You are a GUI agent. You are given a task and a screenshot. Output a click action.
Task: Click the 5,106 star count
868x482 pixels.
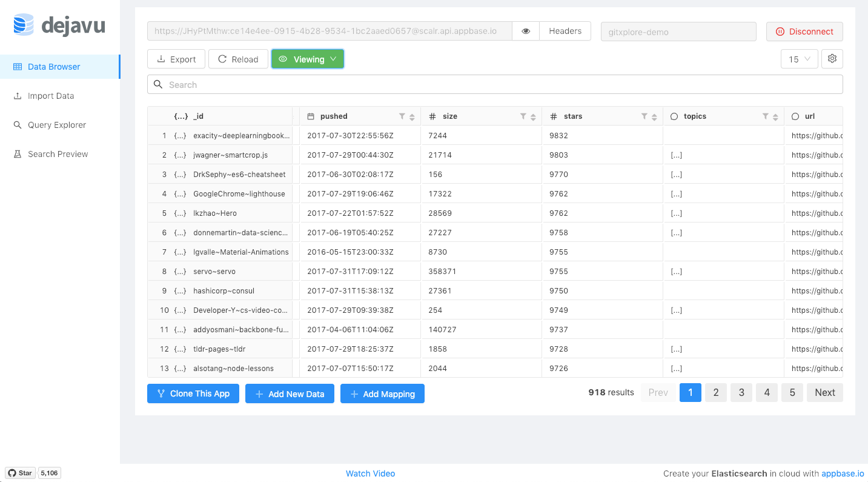50,473
